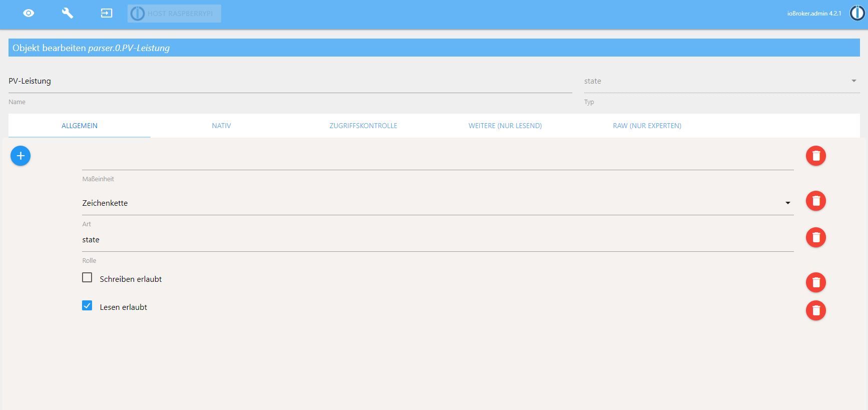Delete the Schreiben erlaubt property
Image resolution: width=868 pixels, height=410 pixels.
pos(815,282)
